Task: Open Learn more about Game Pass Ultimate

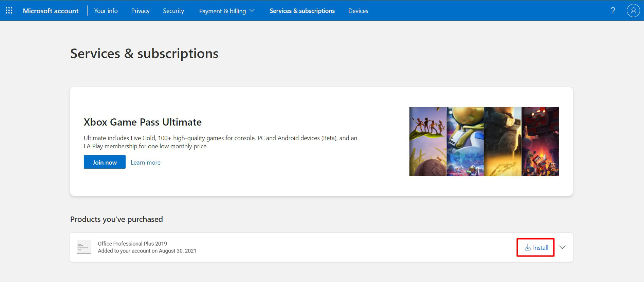Action: (x=146, y=163)
